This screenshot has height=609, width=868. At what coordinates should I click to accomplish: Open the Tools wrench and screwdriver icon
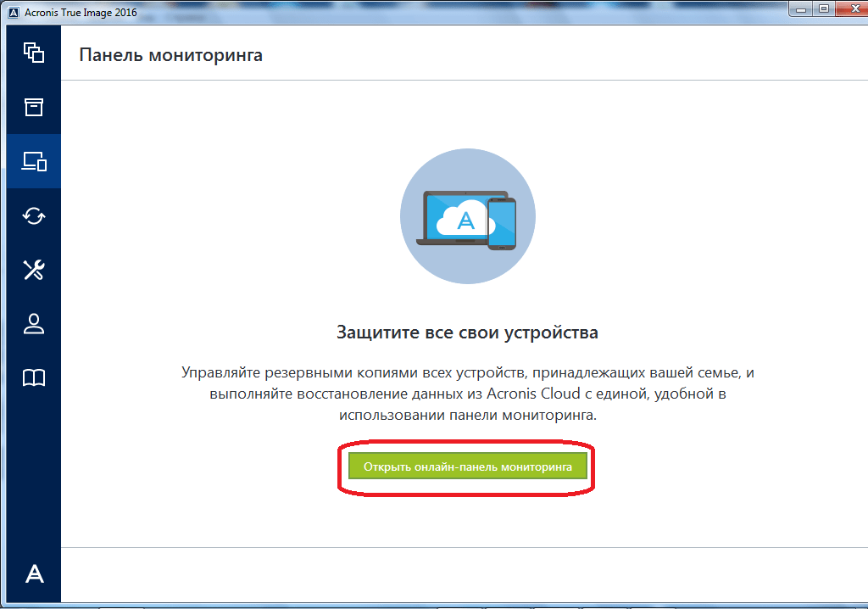pos(34,270)
